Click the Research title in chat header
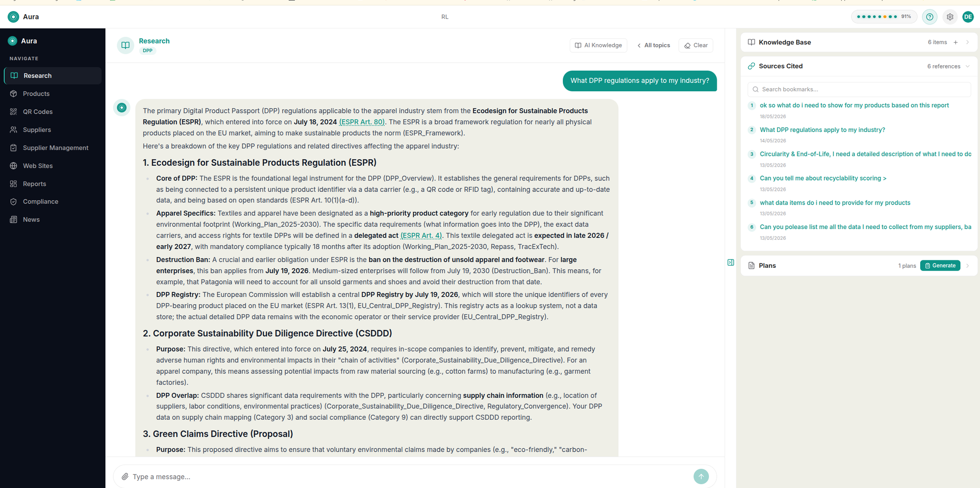Viewport: 980px width, 488px height. click(154, 41)
